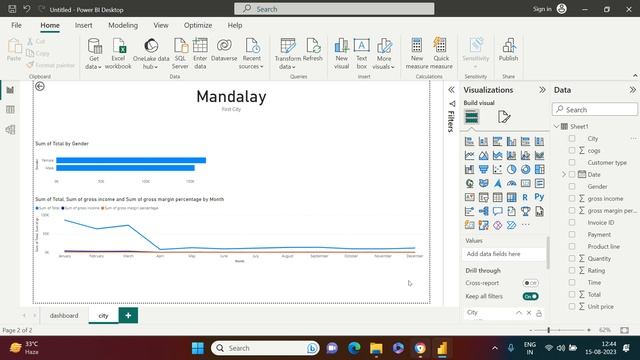
Task: Collapse the ribbon with the chevron
Action: click(x=635, y=76)
